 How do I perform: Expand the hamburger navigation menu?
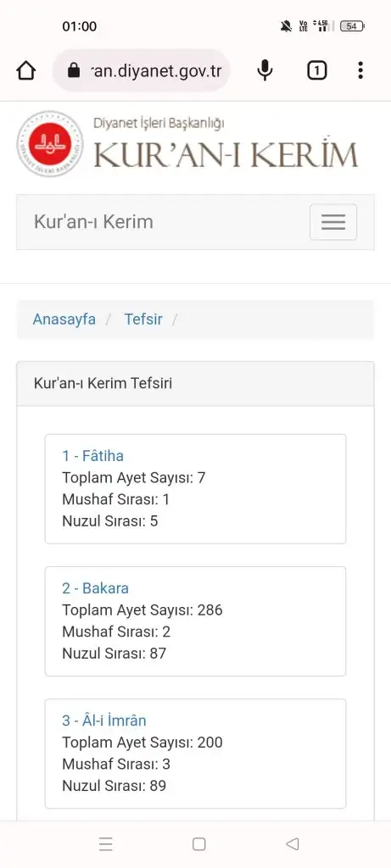coord(333,222)
